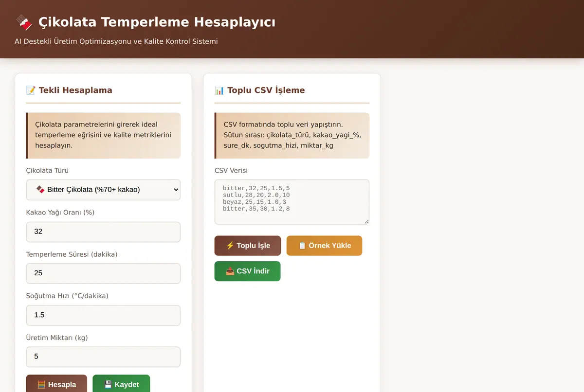584x392 pixels.
Task: Click the Çikolata Temperleme Hesaplayıcı title
Action: (x=157, y=22)
